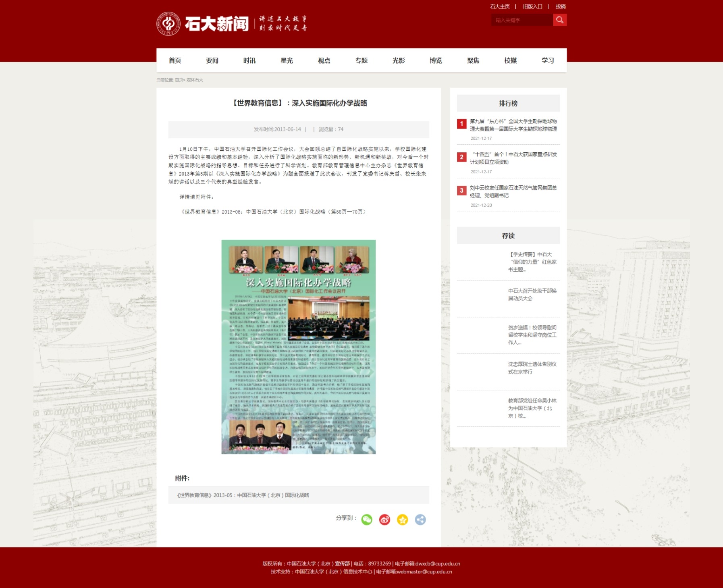Click the rank 3 badge in 排行榜

461,190
